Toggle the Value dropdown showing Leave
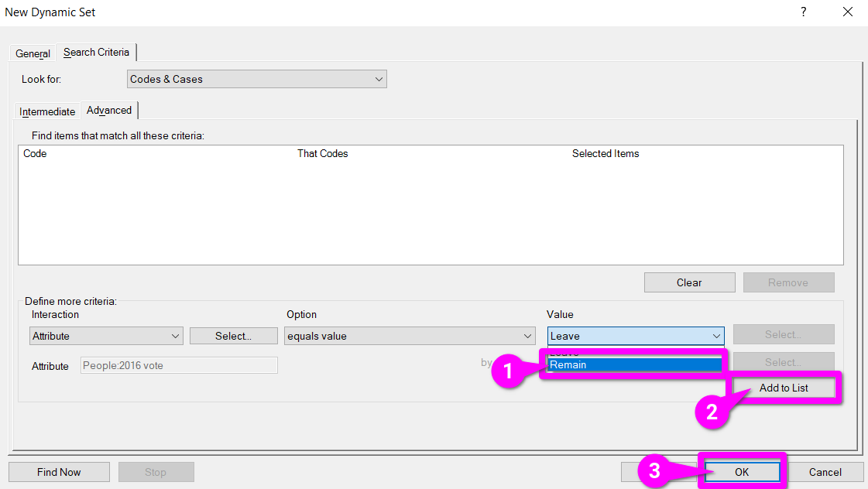This screenshot has width=868, height=489. point(636,336)
